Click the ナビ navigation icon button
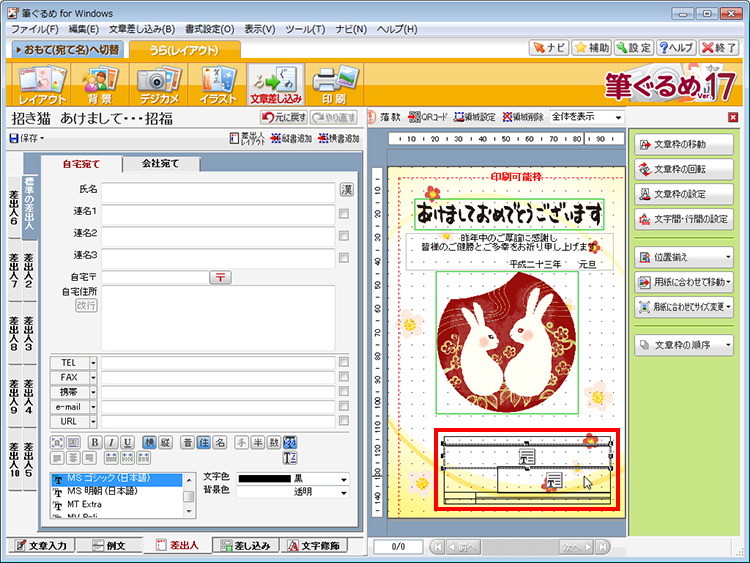 coord(549,48)
